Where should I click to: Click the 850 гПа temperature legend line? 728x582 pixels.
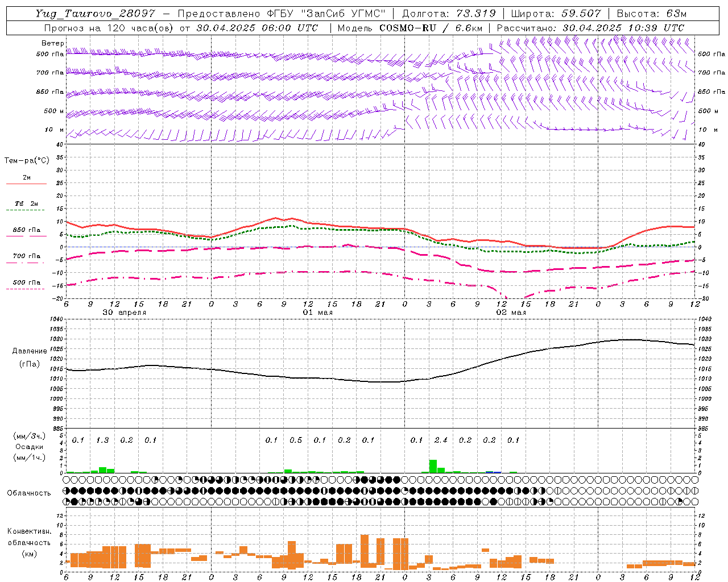(26, 236)
